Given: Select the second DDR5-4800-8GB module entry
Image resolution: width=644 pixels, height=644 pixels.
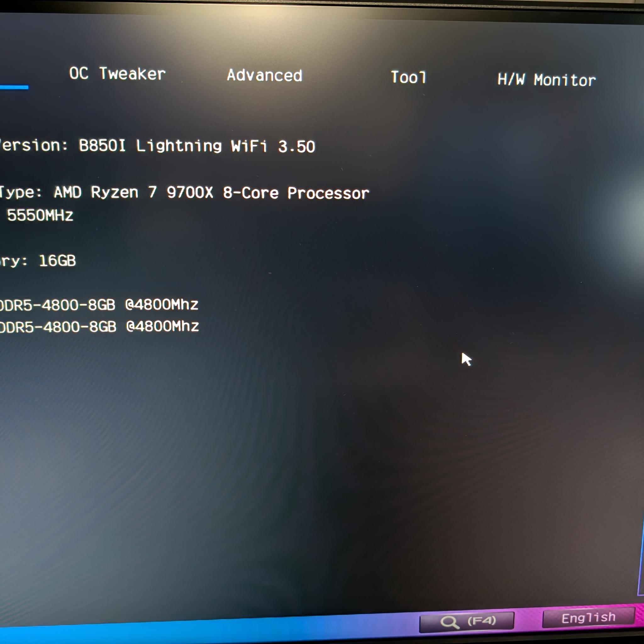Looking at the screenshot, I should tap(57, 326).
